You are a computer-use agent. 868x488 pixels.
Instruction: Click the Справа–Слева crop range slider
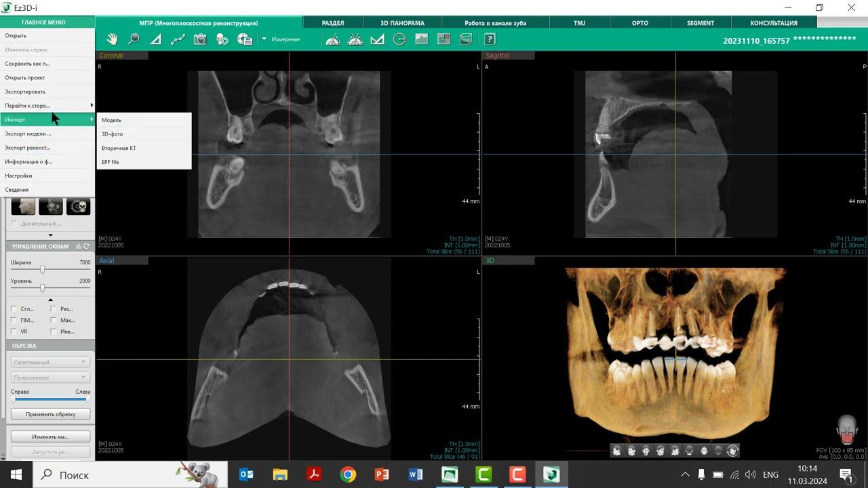(x=50, y=399)
